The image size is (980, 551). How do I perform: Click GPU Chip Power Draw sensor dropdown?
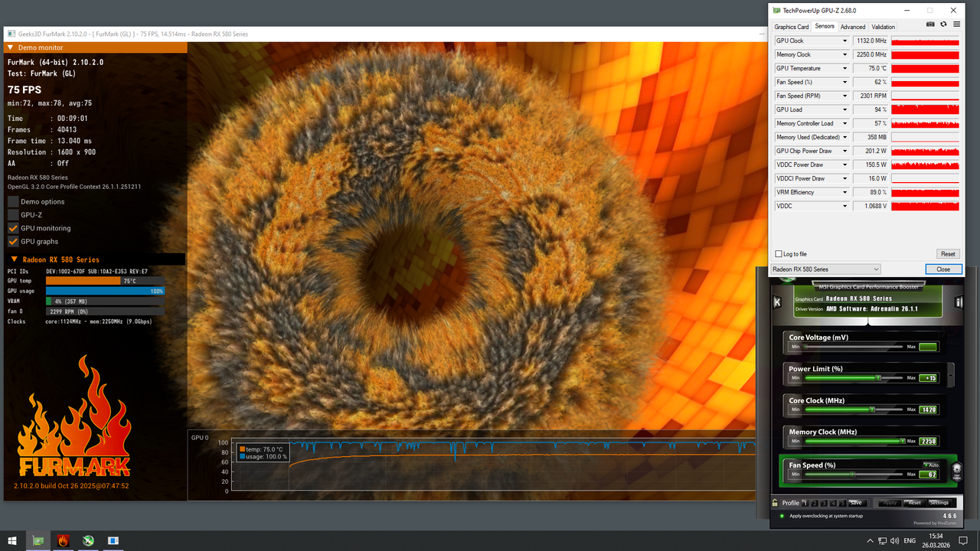pyautogui.click(x=845, y=151)
